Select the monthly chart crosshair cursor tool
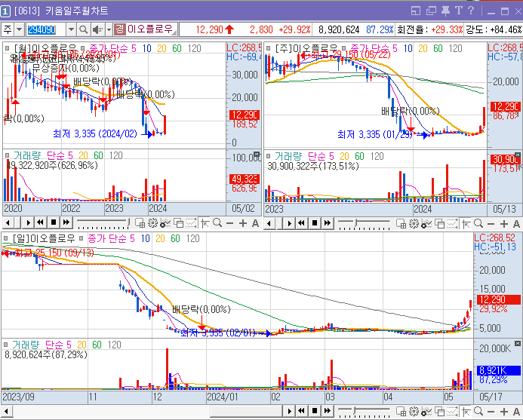523x420 pixels. [205, 223]
